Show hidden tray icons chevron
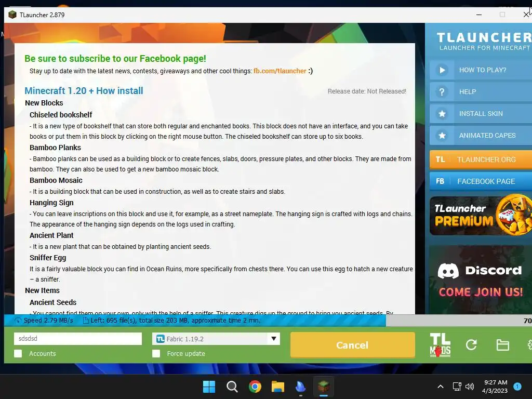 (441, 387)
